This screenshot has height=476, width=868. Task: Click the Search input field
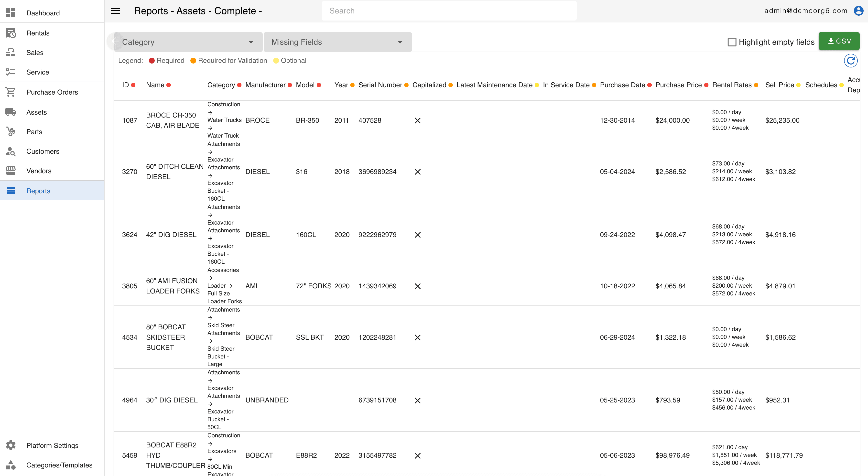click(449, 11)
